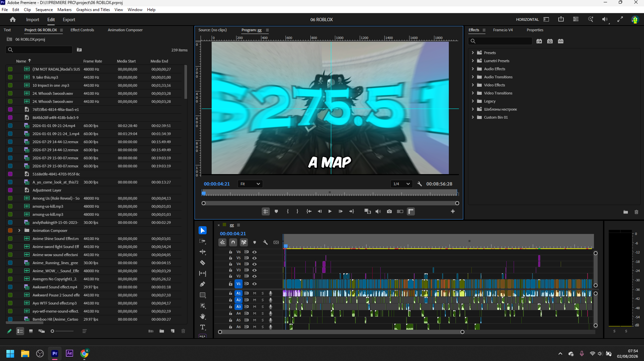Export a frame with the camera icon
The height and width of the screenshot is (361, 644).
click(x=389, y=211)
